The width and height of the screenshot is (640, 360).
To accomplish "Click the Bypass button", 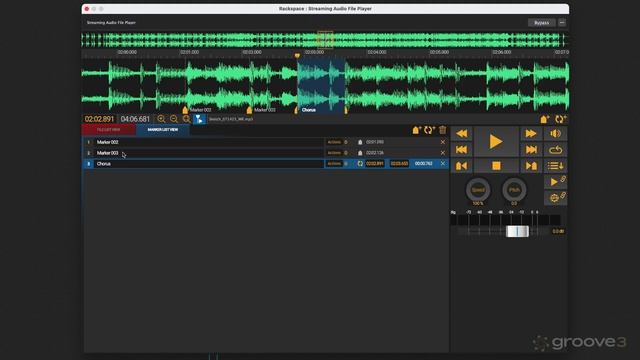I will (541, 23).
